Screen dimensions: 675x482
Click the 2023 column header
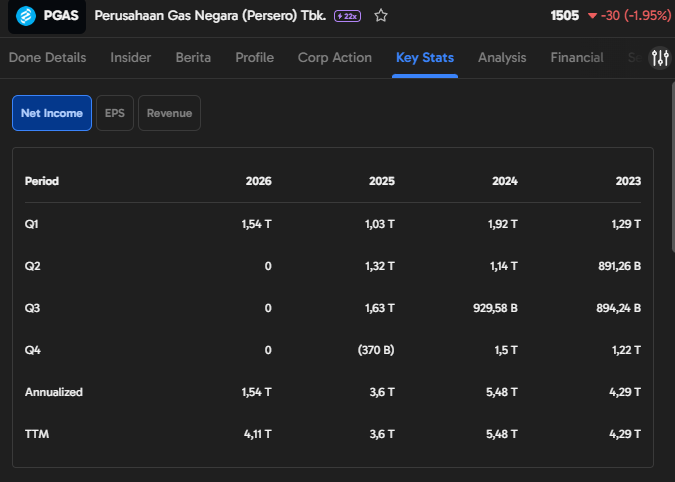(628, 181)
